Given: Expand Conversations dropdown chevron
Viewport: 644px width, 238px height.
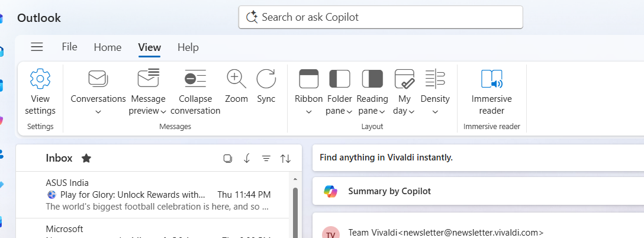Looking at the screenshot, I should [x=98, y=112].
